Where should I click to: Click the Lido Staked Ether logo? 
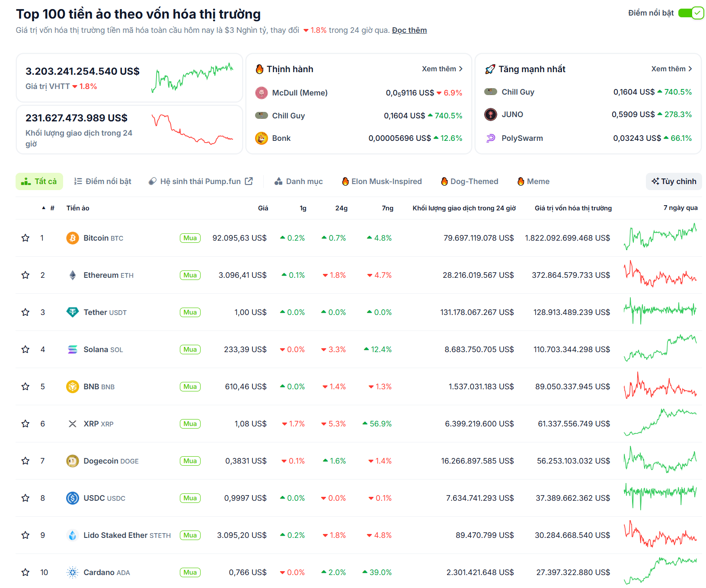(x=73, y=535)
